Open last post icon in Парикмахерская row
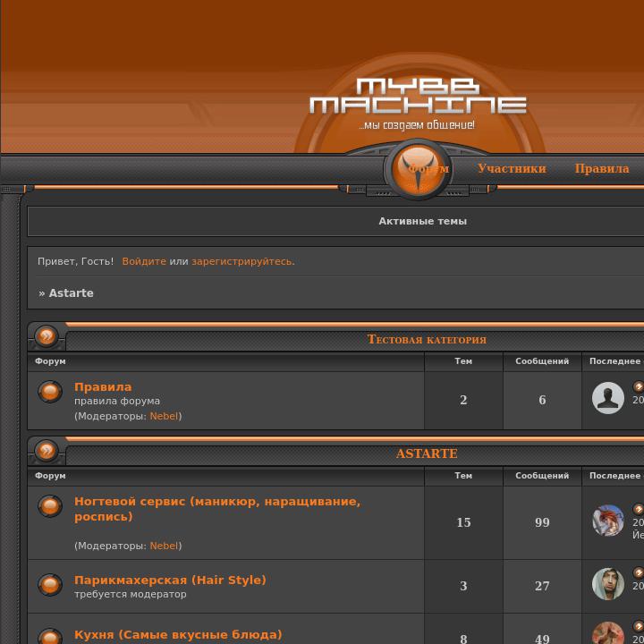Screen dimensions: 644x644 click(x=639, y=572)
